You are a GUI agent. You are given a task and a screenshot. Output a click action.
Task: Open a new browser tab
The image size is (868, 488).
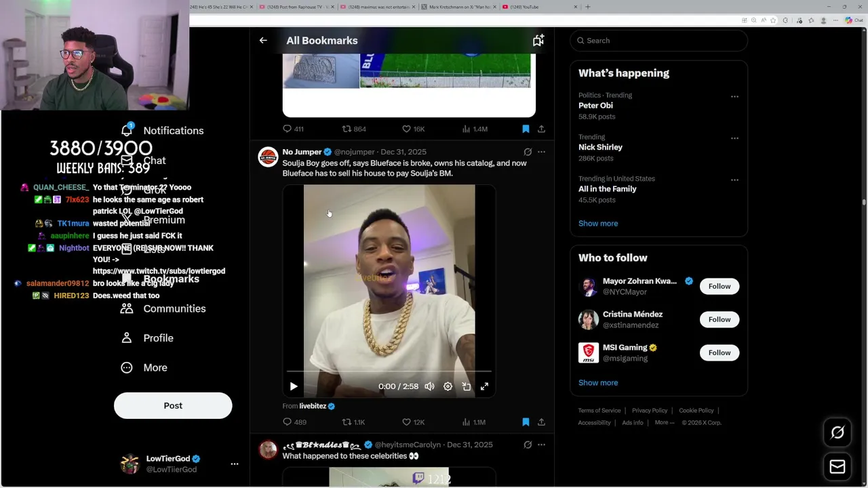(x=588, y=7)
